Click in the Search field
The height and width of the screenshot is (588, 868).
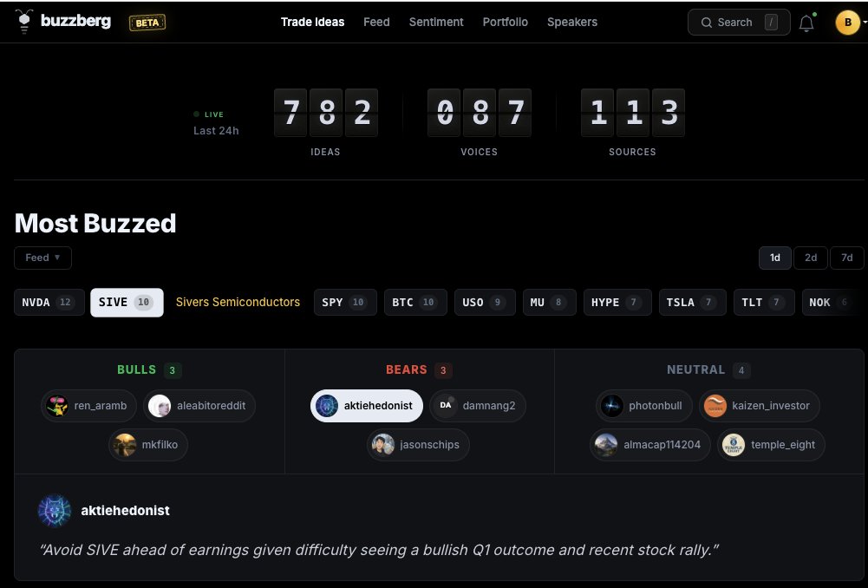(x=739, y=23)
